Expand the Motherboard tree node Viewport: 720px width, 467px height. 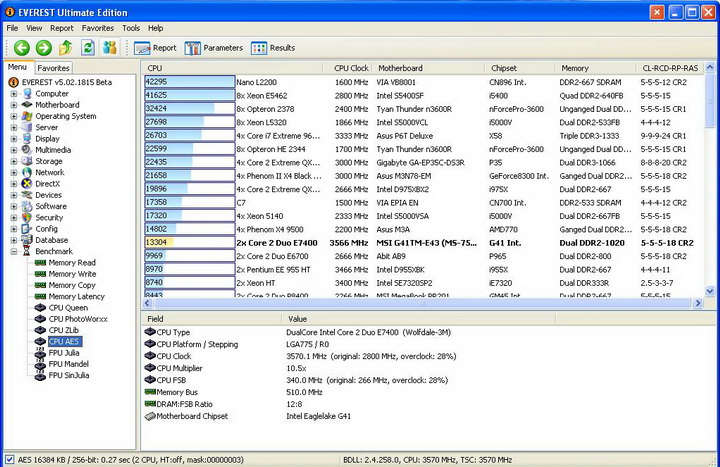(x=14, y=105)
